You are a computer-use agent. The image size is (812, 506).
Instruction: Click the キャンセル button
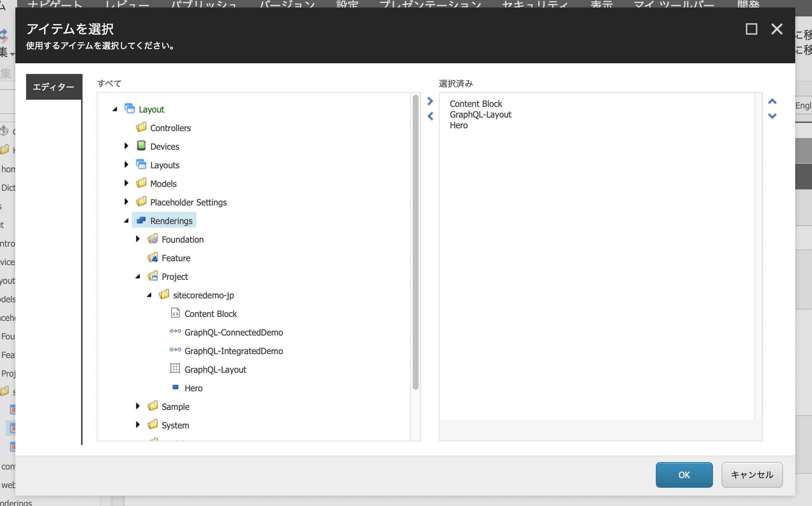point(752,475)
